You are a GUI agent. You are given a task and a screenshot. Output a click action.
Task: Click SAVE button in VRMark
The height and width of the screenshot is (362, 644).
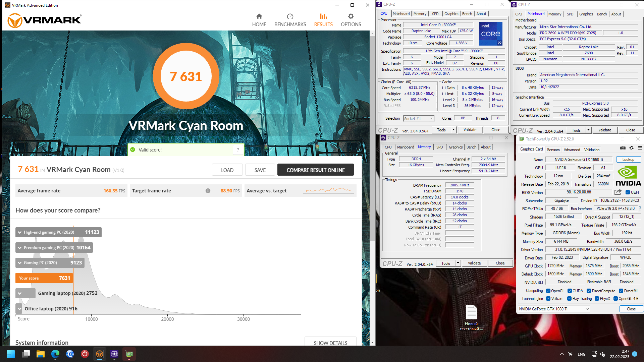tap(260, 170)
